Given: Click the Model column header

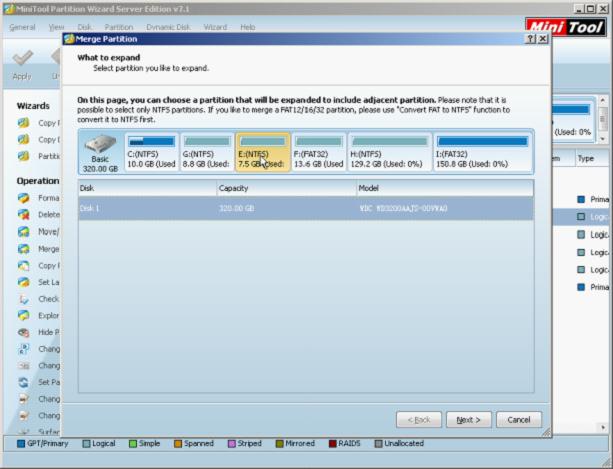Looking at the screenshot, I should pos(445,188).
